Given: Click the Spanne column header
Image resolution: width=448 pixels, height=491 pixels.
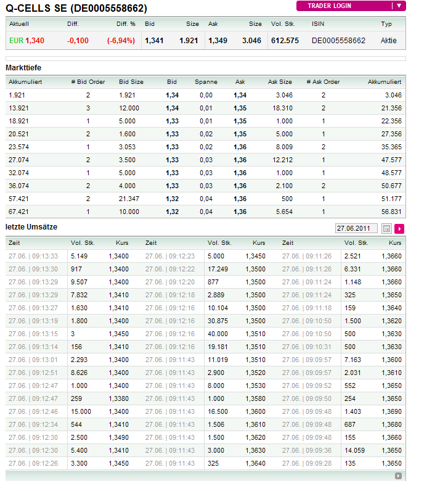Looking at the screenshot, I should [206, 81].
